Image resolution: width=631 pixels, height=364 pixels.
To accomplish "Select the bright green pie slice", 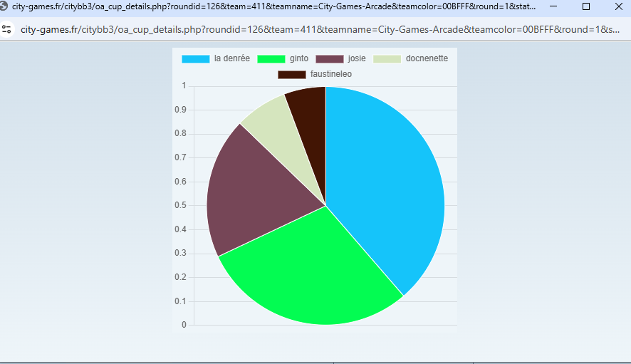I will [306, 271].
